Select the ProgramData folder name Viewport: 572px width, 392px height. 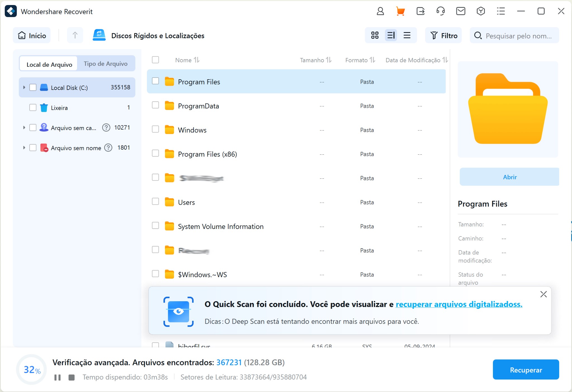click(198, 106)
